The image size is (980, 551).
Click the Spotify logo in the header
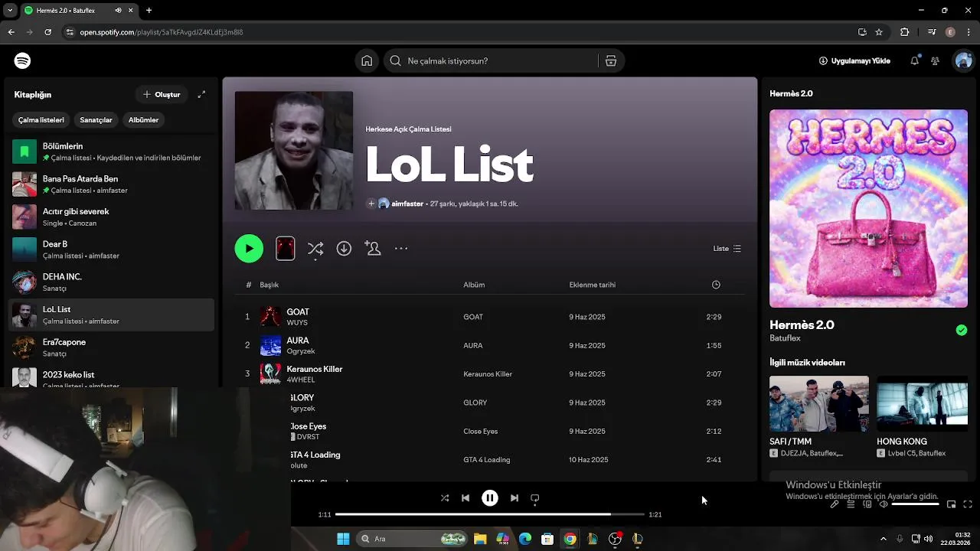point(22,60)
